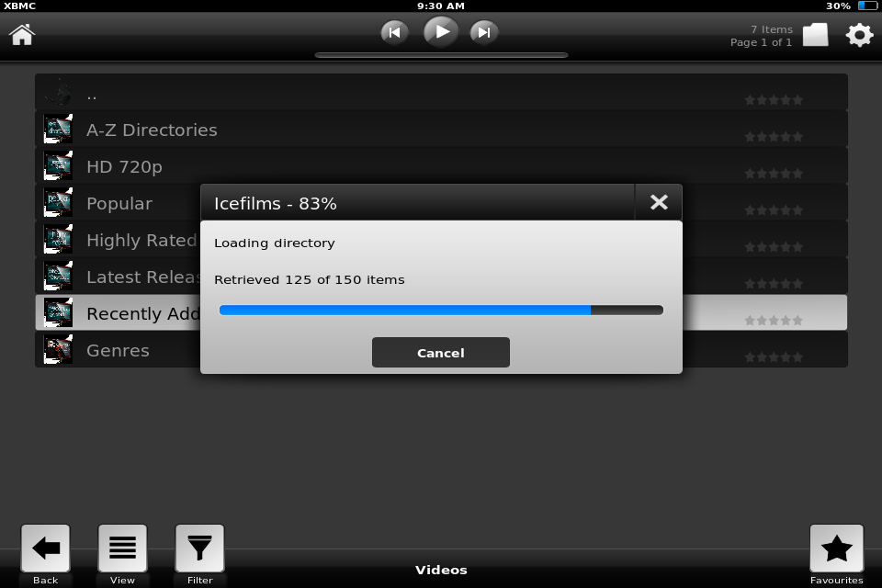
Task: Start playback with the Play button
Action: click(x=440, y=32)
